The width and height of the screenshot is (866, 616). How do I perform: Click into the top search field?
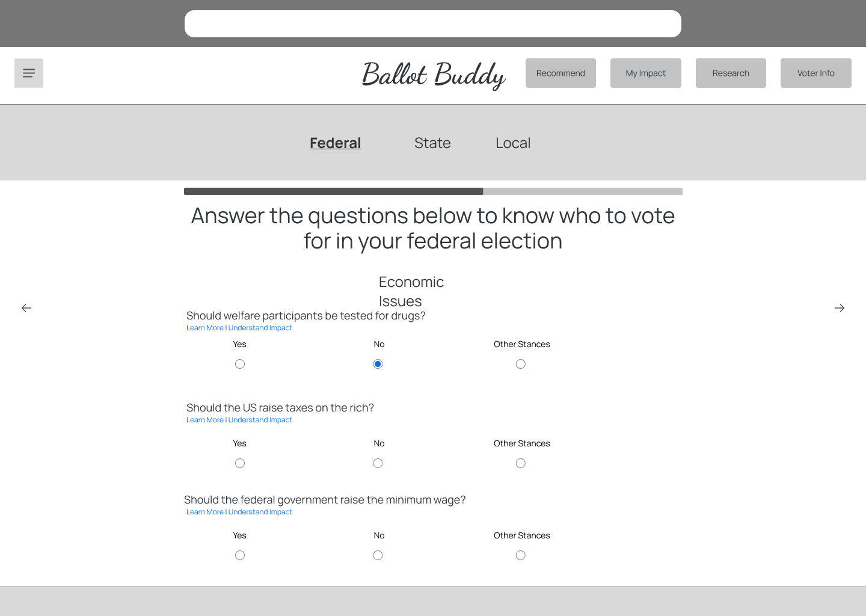pos(432,23)
